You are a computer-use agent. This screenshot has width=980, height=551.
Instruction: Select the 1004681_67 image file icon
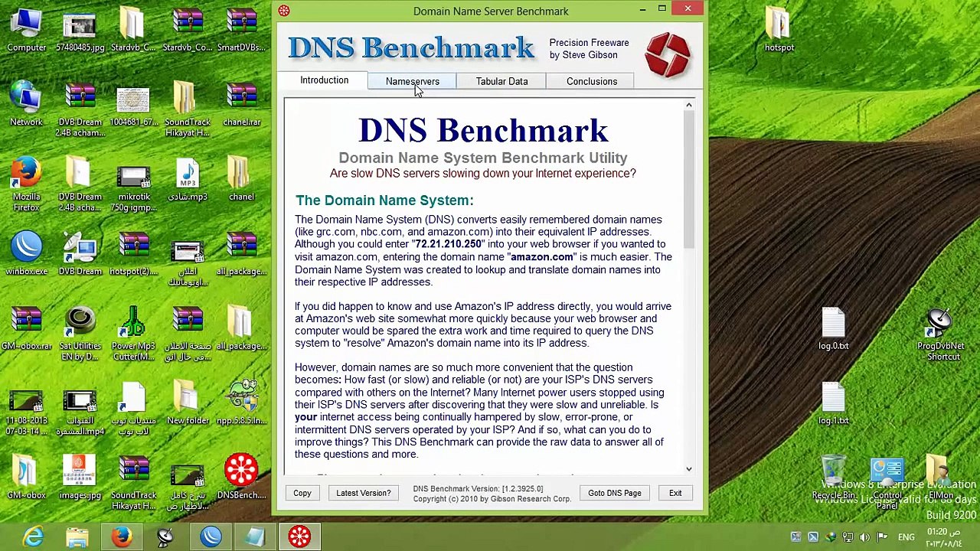tap(133, 106)
